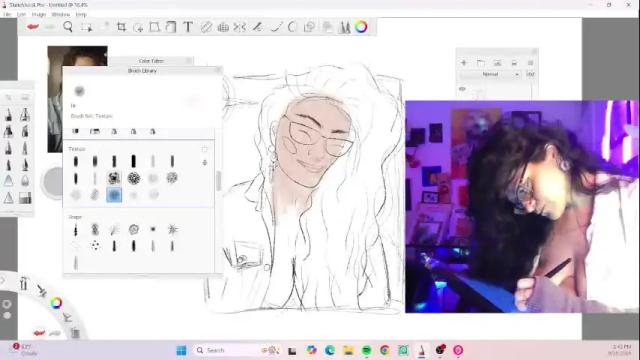Open the Brush Library from the toolbar
This screenshot has height=360, width=640.
click(x=345, y=27)
